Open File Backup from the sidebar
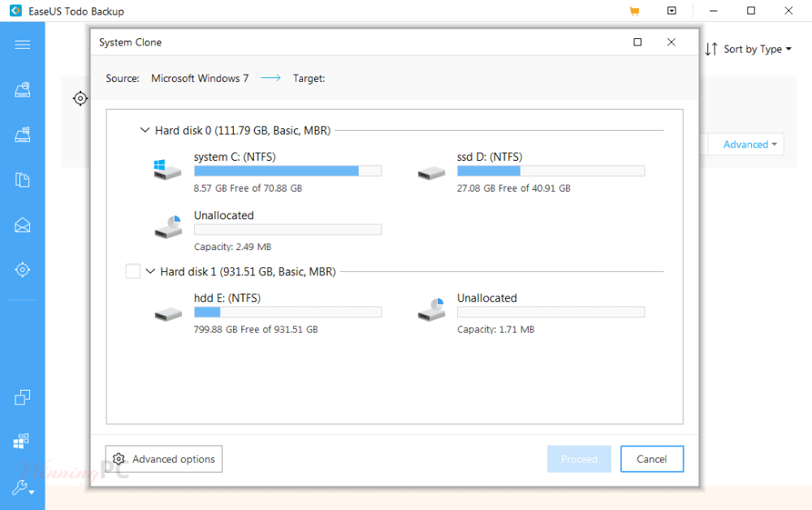This screenshot has height=510, width=812. coord(23,179)
